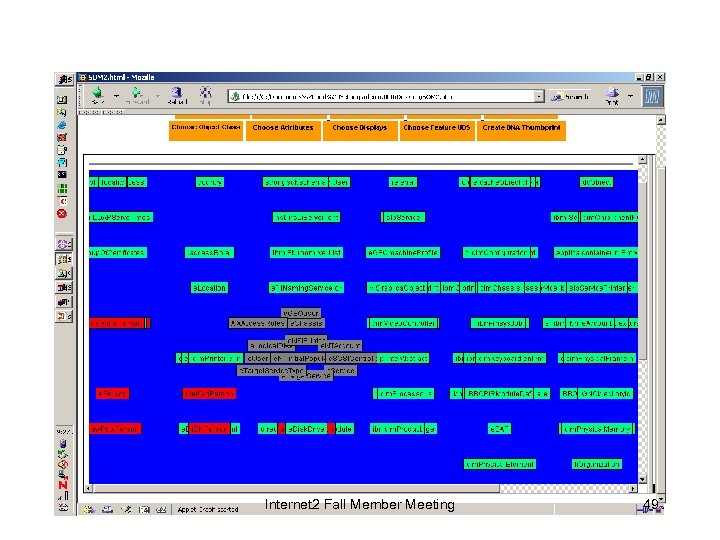
Task: Click the Reload page icon
Action: (x=177, y=95)
